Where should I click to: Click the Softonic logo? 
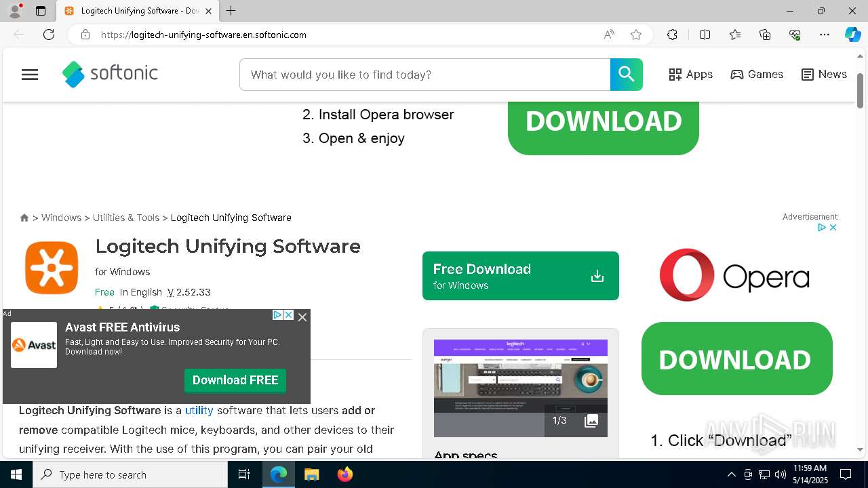point(110,75)
